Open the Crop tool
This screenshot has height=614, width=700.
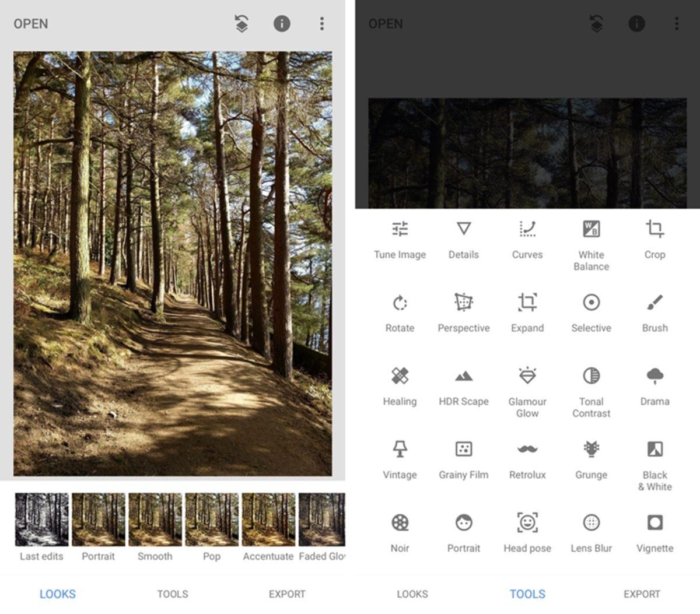point(655,239)
